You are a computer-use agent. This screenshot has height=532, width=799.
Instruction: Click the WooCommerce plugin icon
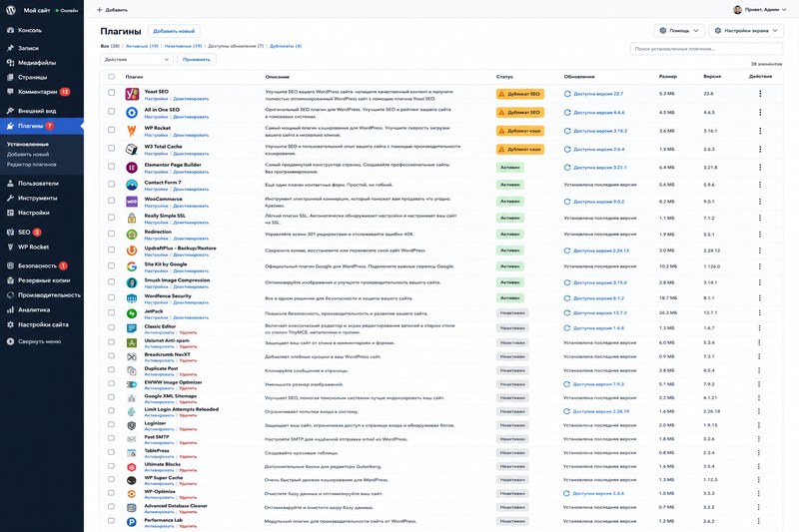pos(132,202)
